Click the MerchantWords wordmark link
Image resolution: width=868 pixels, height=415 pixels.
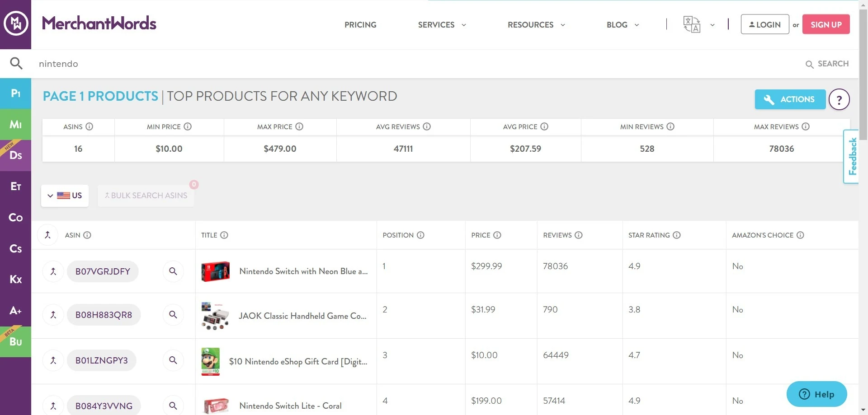click(x=99, y=23)
